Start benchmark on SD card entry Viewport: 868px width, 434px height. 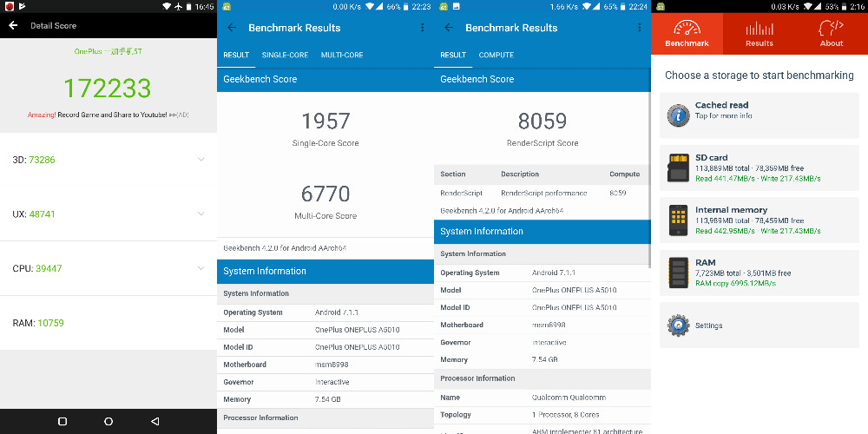759,168
